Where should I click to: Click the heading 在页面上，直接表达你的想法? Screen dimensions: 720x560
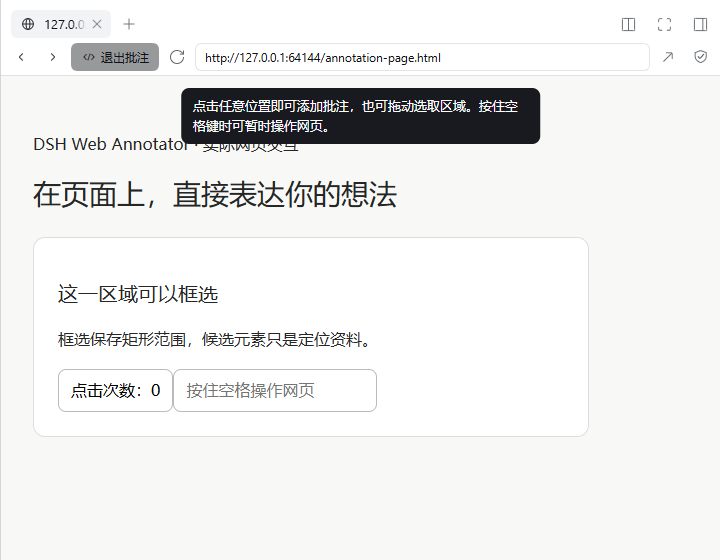[x=214, y=195]
